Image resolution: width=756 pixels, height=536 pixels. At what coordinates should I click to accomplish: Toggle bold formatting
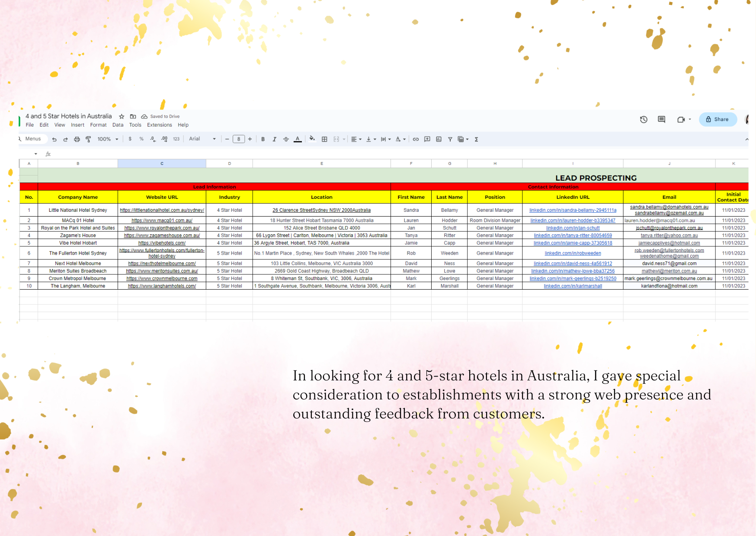[263, 139]
